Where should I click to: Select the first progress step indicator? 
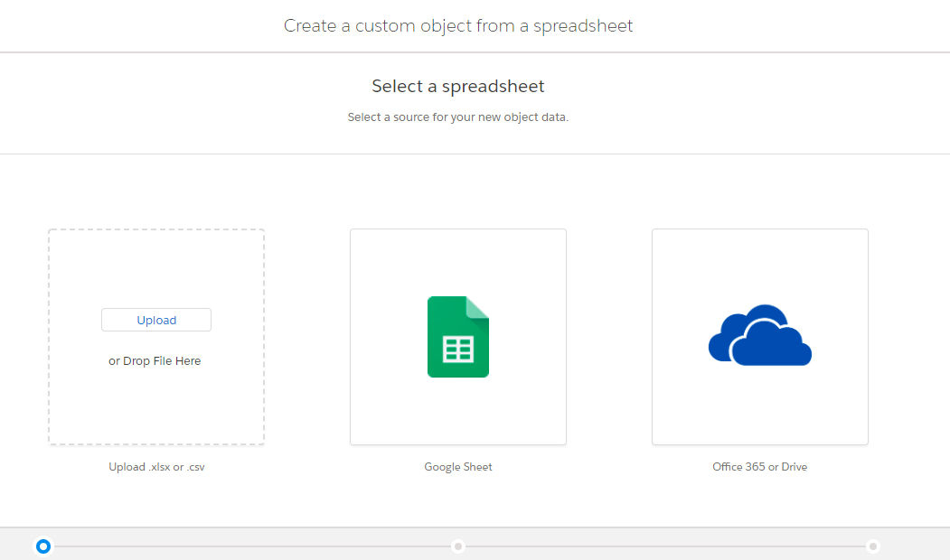point(43,546)
